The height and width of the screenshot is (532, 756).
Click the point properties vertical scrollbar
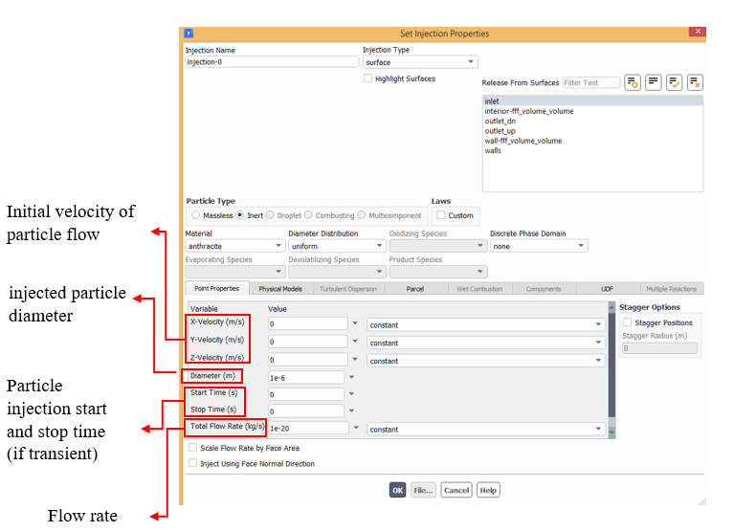click(x=611, y=368)
